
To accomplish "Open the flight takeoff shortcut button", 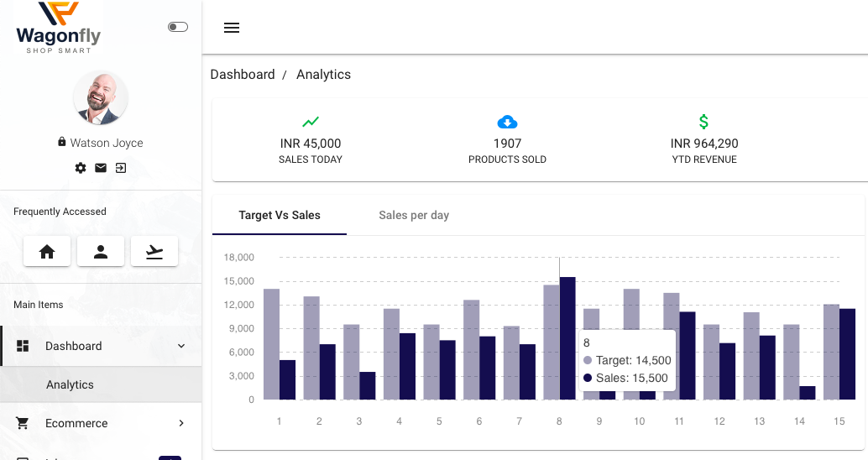I will 154,251.
